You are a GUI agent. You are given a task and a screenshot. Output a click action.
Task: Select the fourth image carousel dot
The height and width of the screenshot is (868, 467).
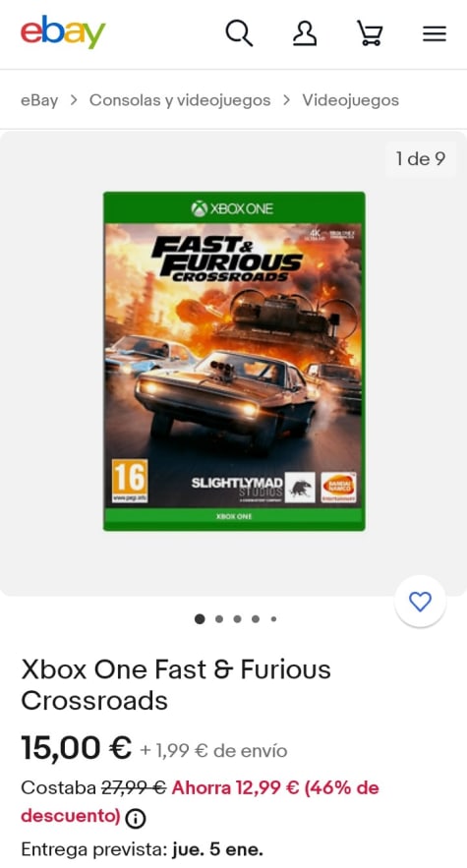[x=256, y=619]
